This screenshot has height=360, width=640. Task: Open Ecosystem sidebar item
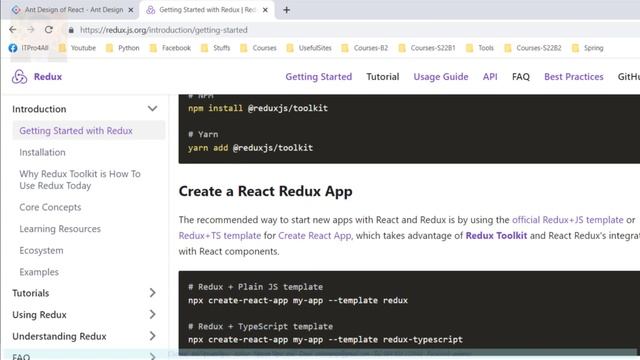tap(41, 251)
